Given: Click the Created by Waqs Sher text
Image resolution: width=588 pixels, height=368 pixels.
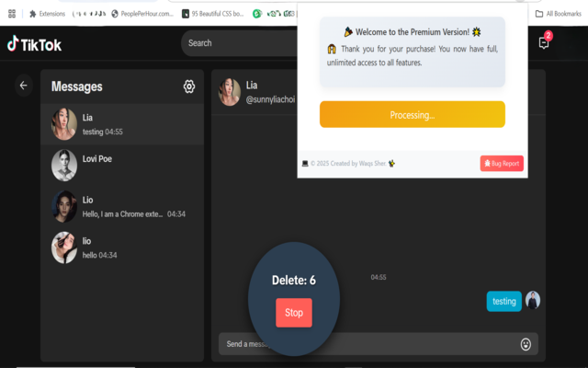Looking at the screenshot, I should (348, 164).
